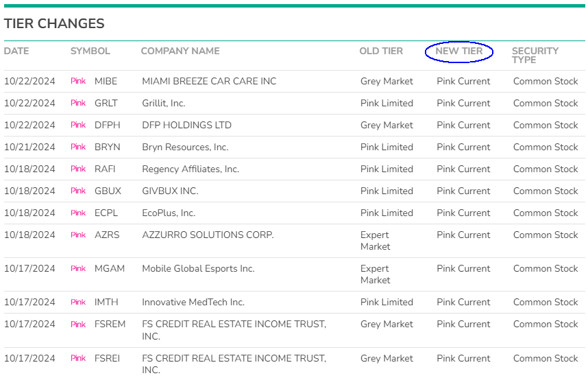
Task: Click Expert Market old tier in MGAM row
Action: pos(376,275)
